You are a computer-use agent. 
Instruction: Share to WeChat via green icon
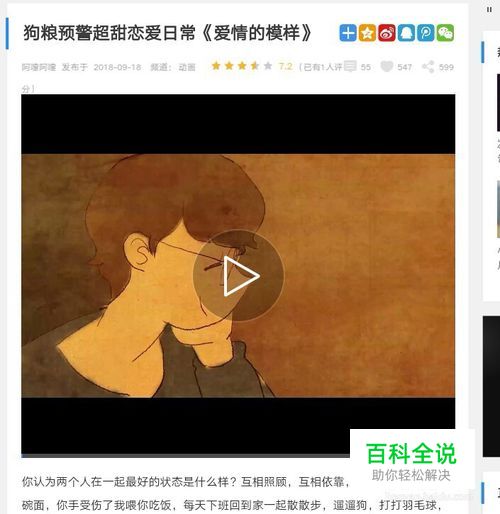pyautogui.click(x=445, y=33)
